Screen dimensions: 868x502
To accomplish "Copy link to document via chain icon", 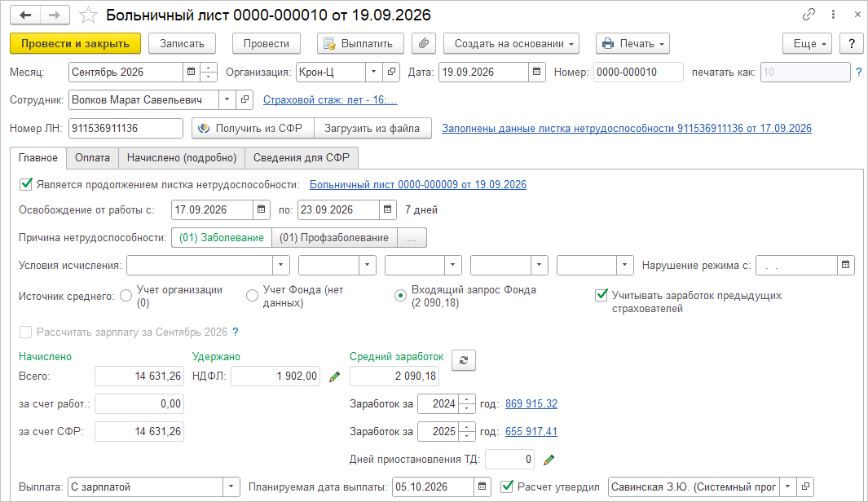I will (809, 15).
